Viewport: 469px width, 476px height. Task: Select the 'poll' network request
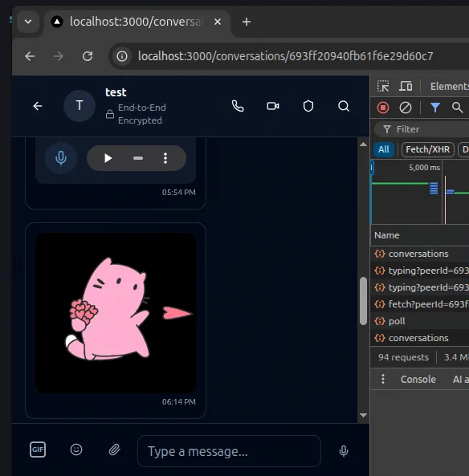coord(420,321)
